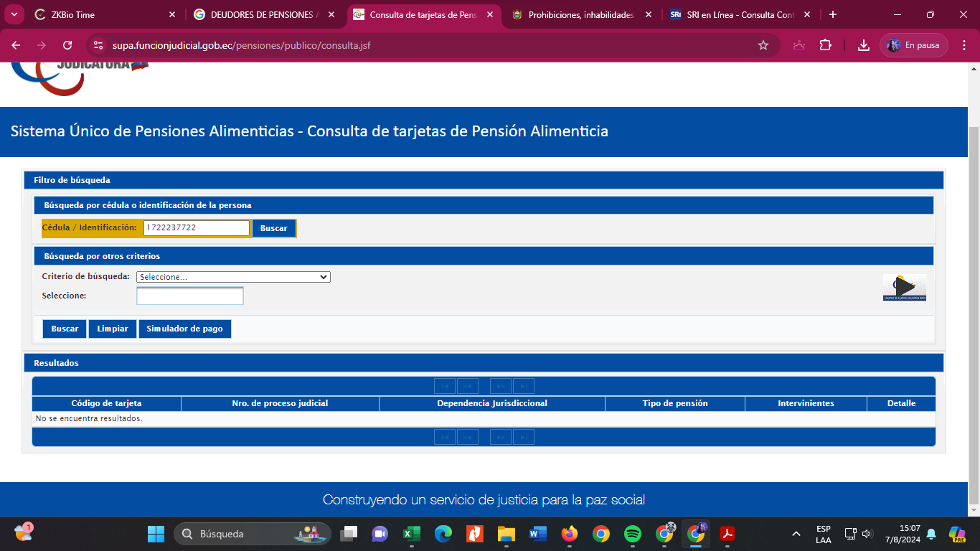Screen dimensions: 980x551
Task: Open Excel from the taskbar
Action: 412,534
